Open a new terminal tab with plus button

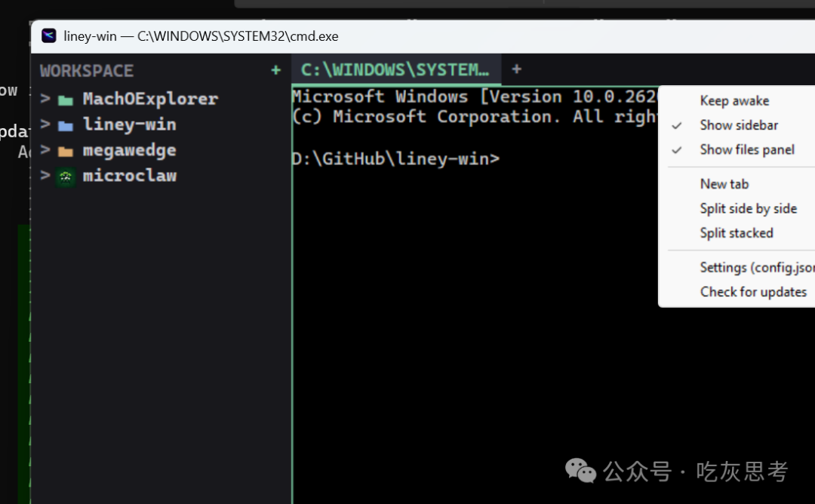click(517, 69)
